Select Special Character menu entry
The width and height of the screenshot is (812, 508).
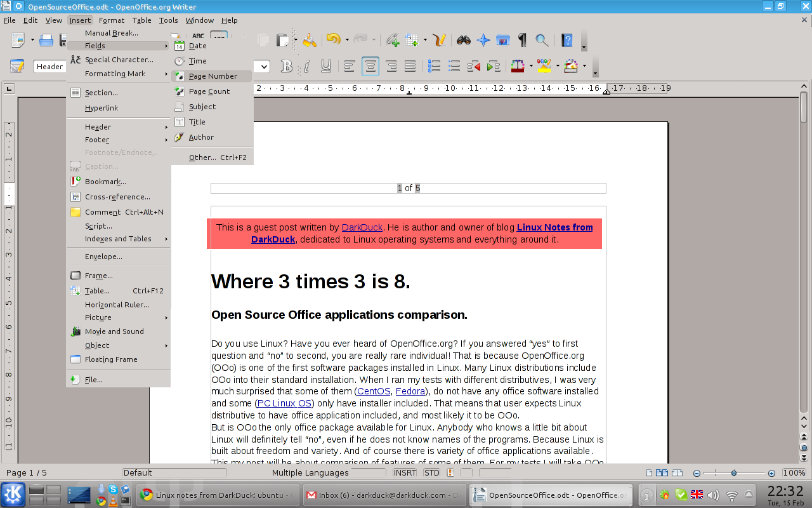[x=119, y=60]
